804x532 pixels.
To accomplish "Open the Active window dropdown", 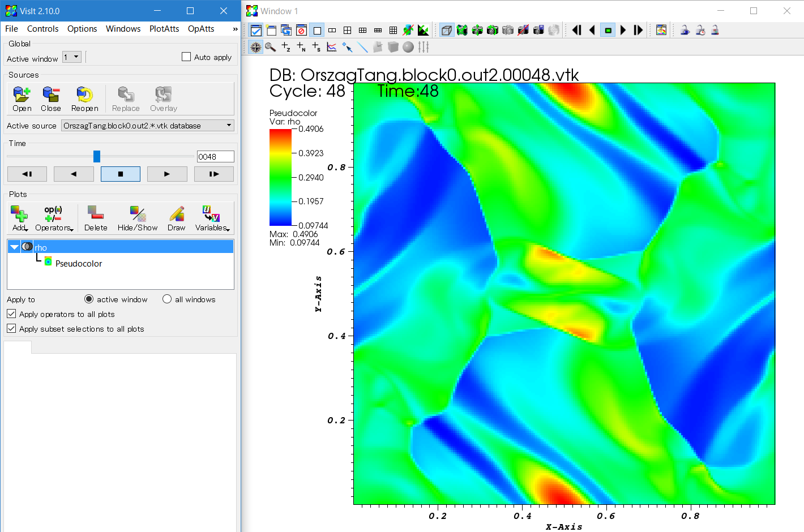I will (72, 57).
